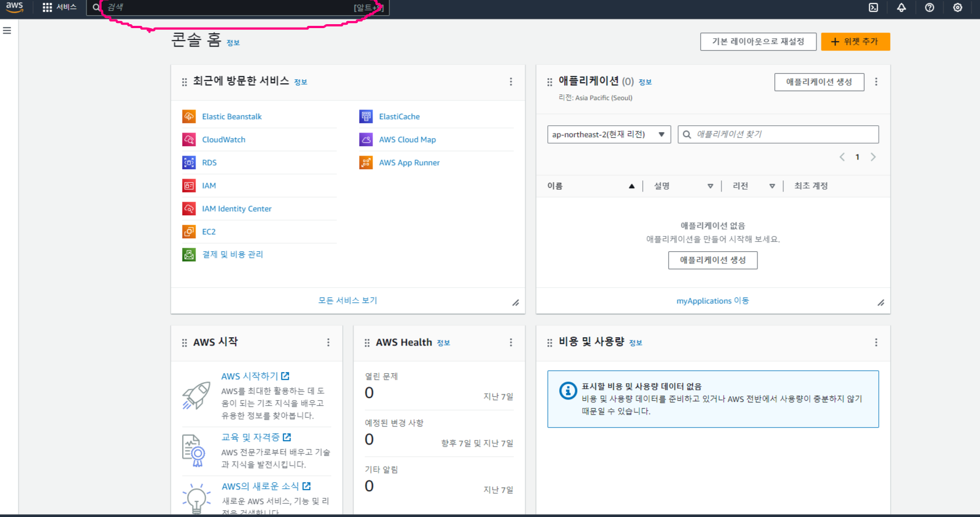This screenshot has height=517, width=980.
Task: Click the ElastiCache service icon
Action: [x=366, y=116]
